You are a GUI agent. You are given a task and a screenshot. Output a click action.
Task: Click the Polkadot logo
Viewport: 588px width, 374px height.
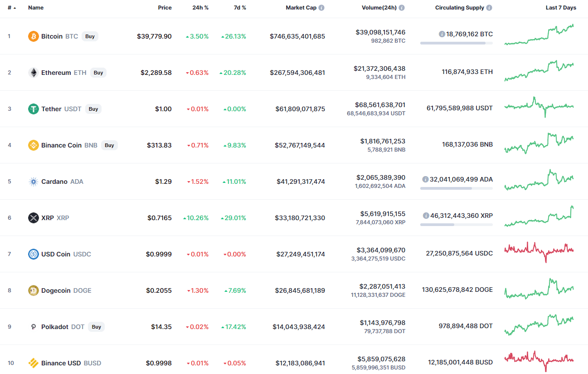[x=33, y=327]
